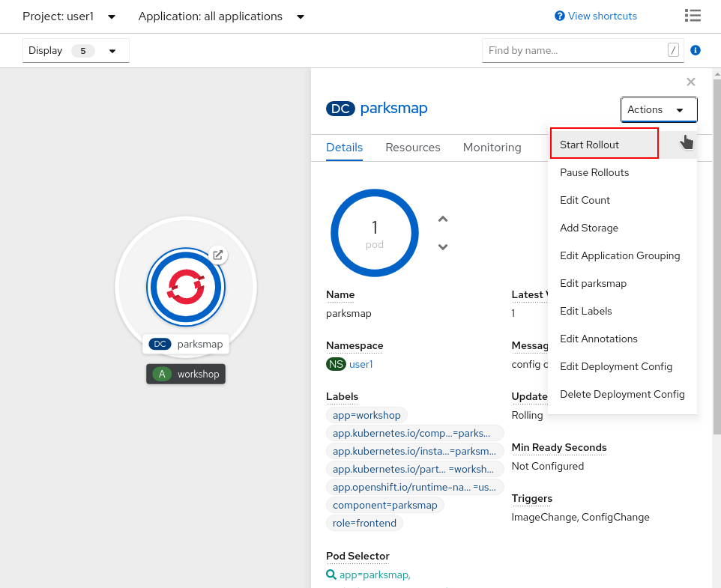Follow the user1 namespace link

click(x=360, y=364)
